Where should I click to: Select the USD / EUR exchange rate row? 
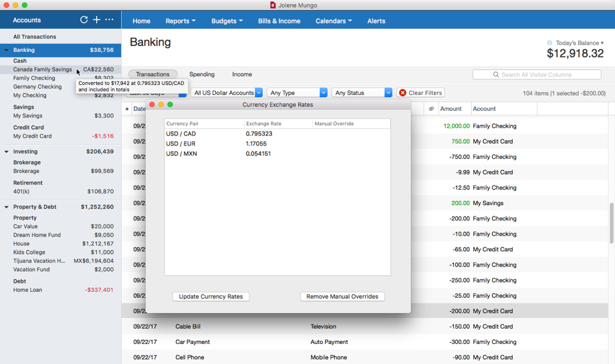pyautogui.click(x=277, y=144)
